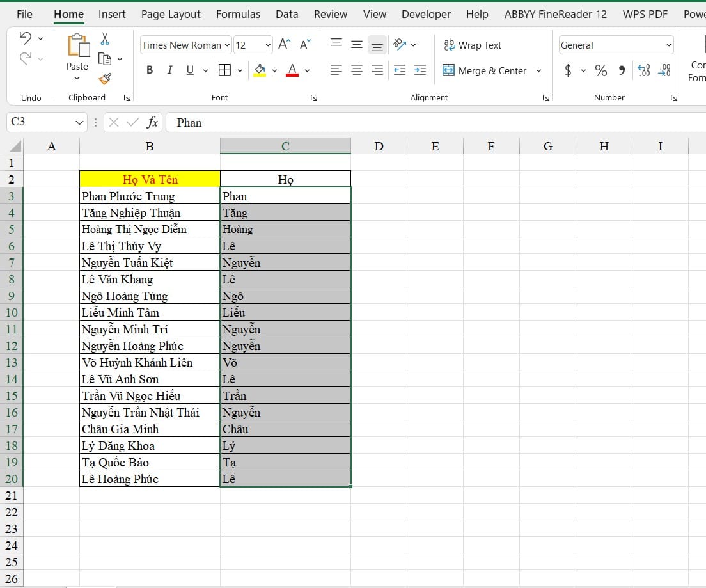The image size is (706, 588).
Task: Set Middle Align for cell text
Action: (x=357, y=44)
